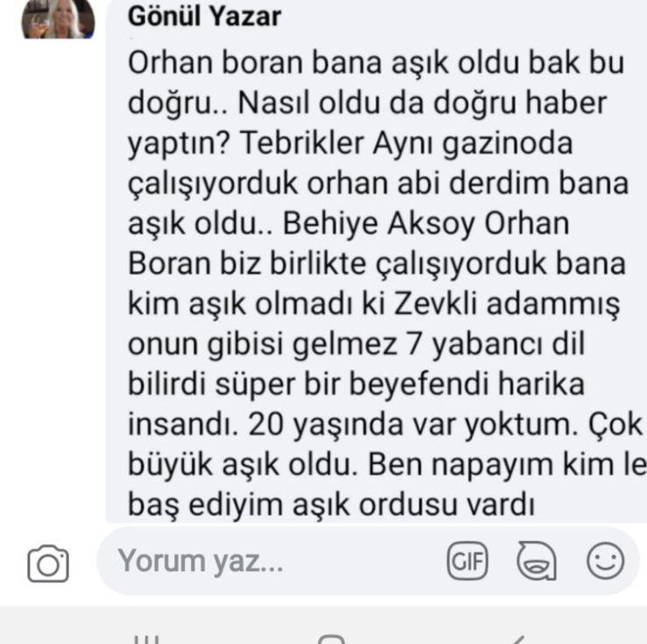The image size is (647, 644).
Task: Tap the camera icon to attach a photo
Action: [48, 563]
